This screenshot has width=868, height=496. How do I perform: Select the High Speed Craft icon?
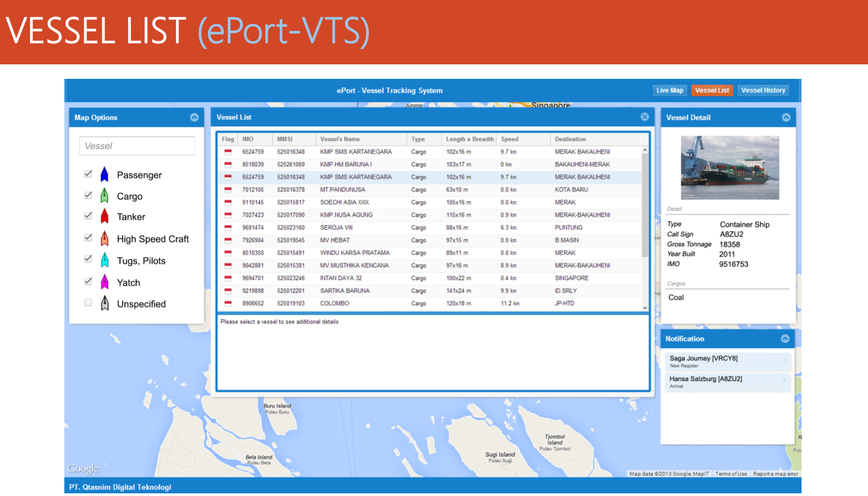tap(105, 239)
